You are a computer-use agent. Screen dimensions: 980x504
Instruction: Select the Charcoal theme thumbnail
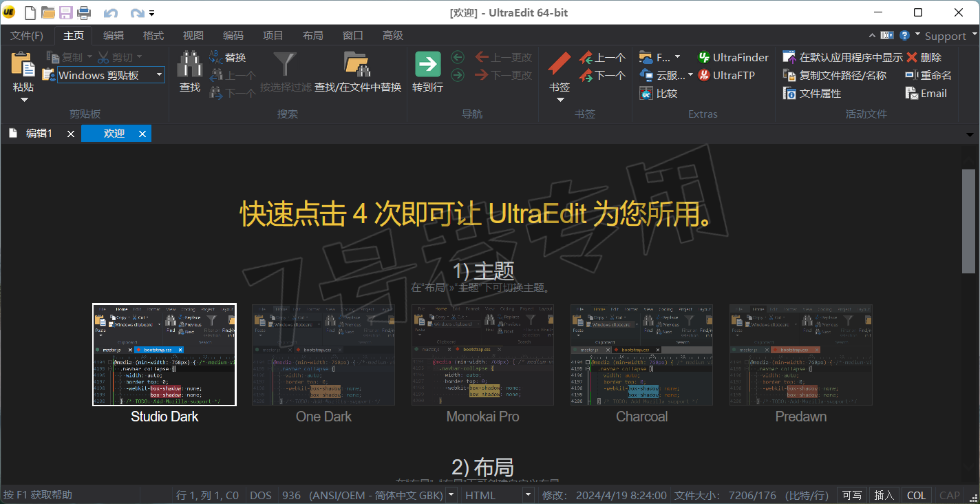pos(641,355)
